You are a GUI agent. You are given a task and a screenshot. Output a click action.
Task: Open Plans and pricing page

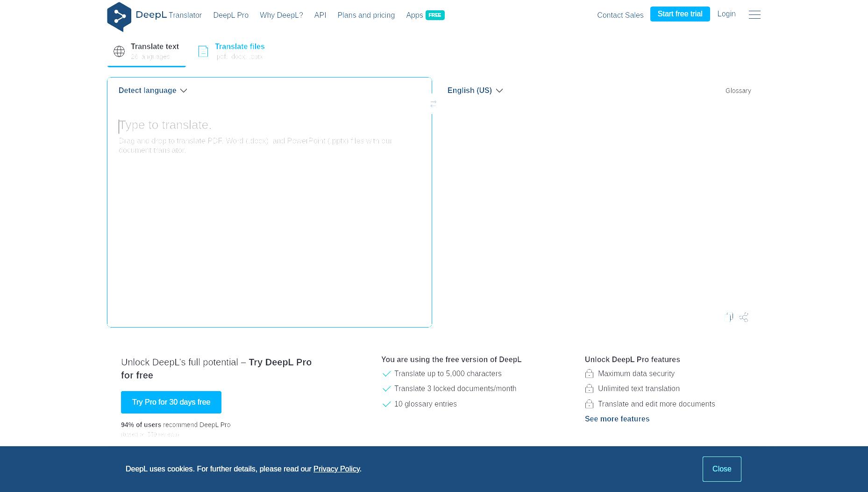[366, 15]
